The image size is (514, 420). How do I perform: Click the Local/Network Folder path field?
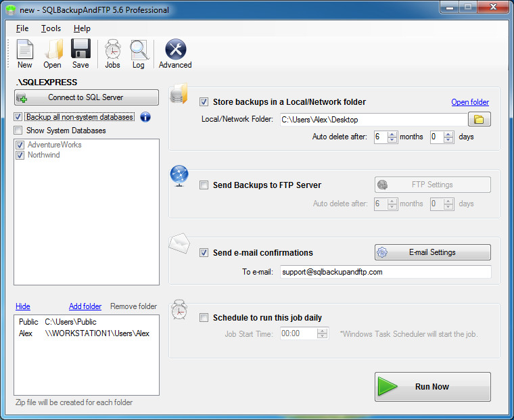(374, 120)
